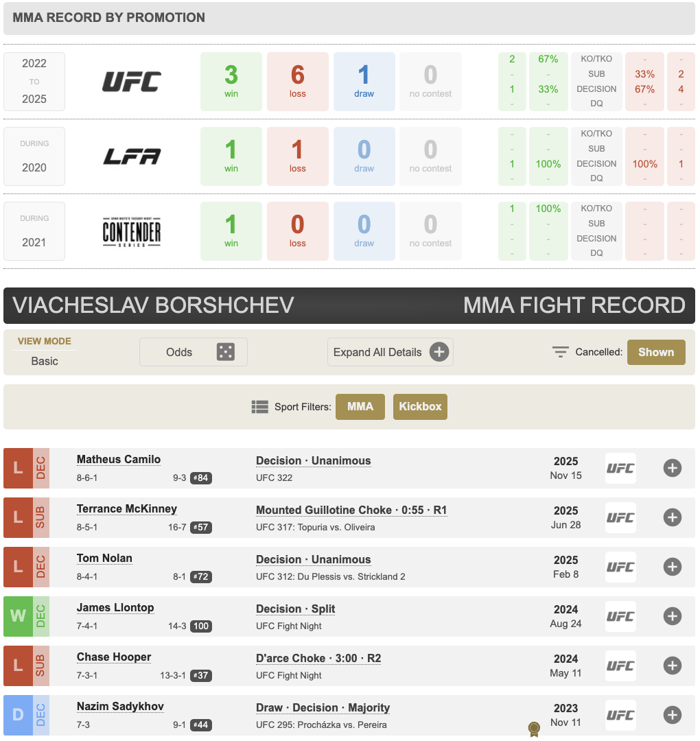Open the Odds view option
Viewport: 700px width, 741px height.
click(x=180, y=352)
